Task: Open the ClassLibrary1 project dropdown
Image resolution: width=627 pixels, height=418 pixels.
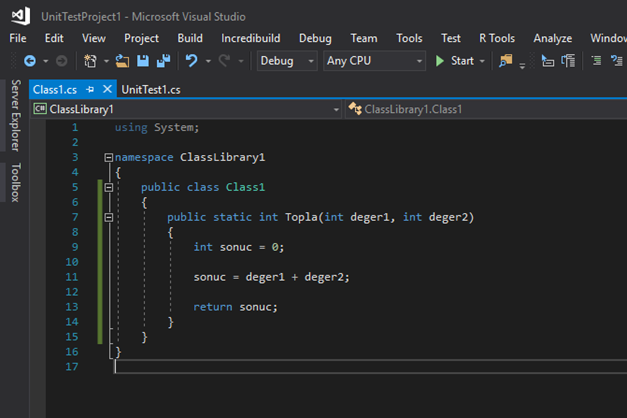Action: 185,108
